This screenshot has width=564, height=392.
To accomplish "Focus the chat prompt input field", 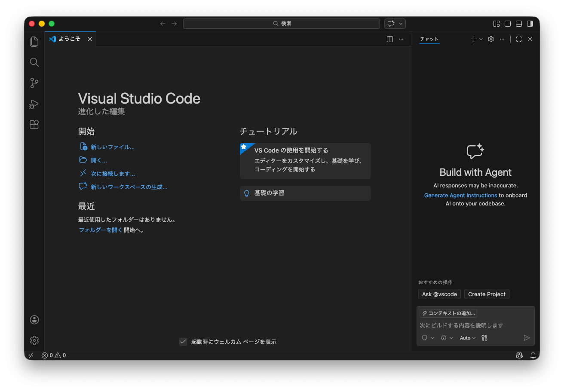I will coord(475,325).
